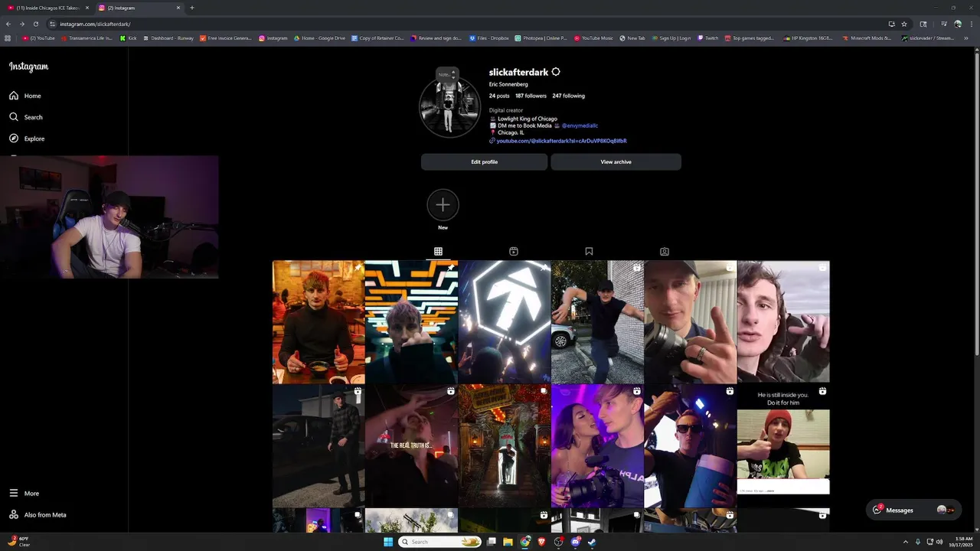Open the 247 following list
The height and width of the screenshot is (551, 980).
point(568,96)
